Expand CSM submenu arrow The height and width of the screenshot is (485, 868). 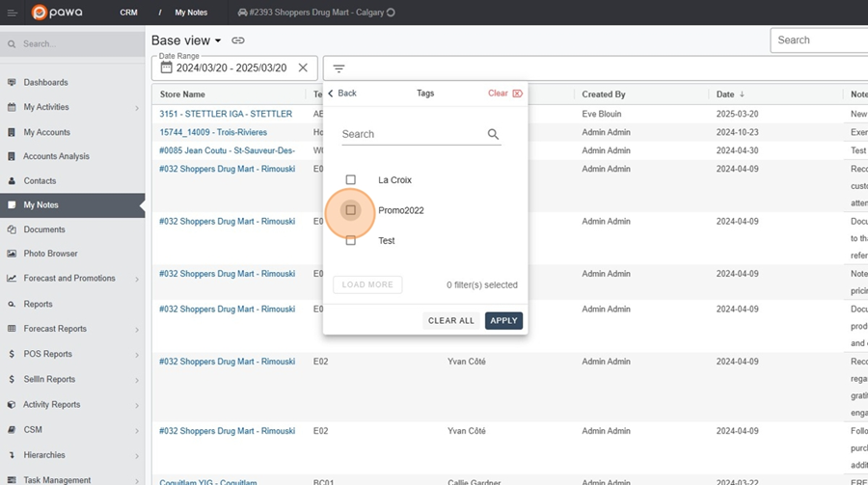coord(137,431)
